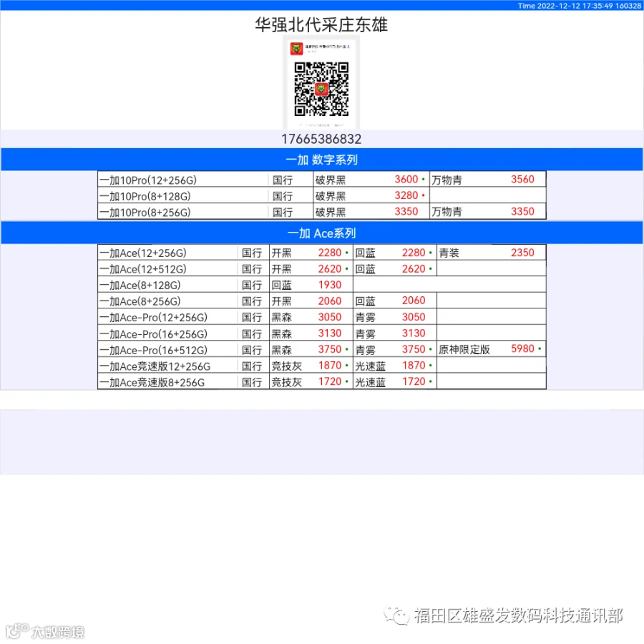Image resolution: width=644 pixels, height=644 pixels.
Task: Click 万物青 label in 10Pro(12+256G) row
Action: [447, 180]
